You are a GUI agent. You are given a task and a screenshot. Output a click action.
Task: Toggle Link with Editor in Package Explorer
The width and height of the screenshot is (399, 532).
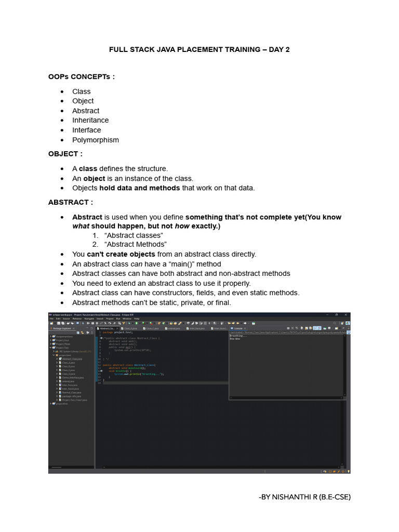click(x=82, y=332)
